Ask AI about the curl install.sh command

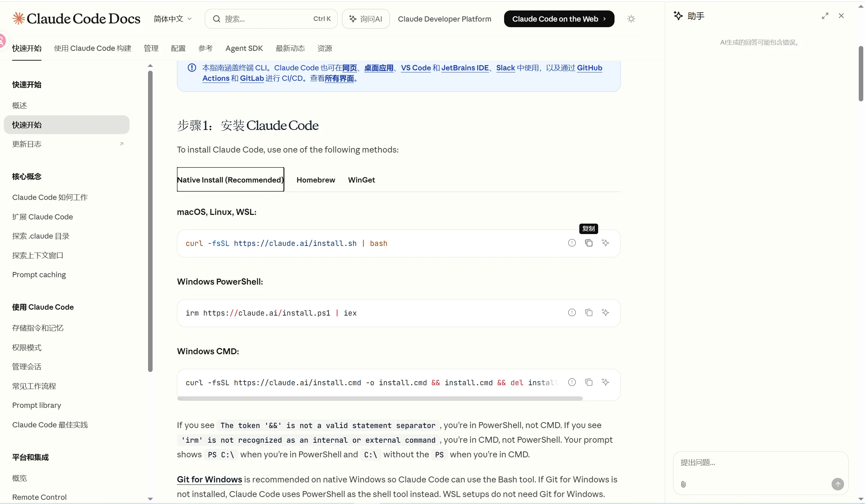605,243
